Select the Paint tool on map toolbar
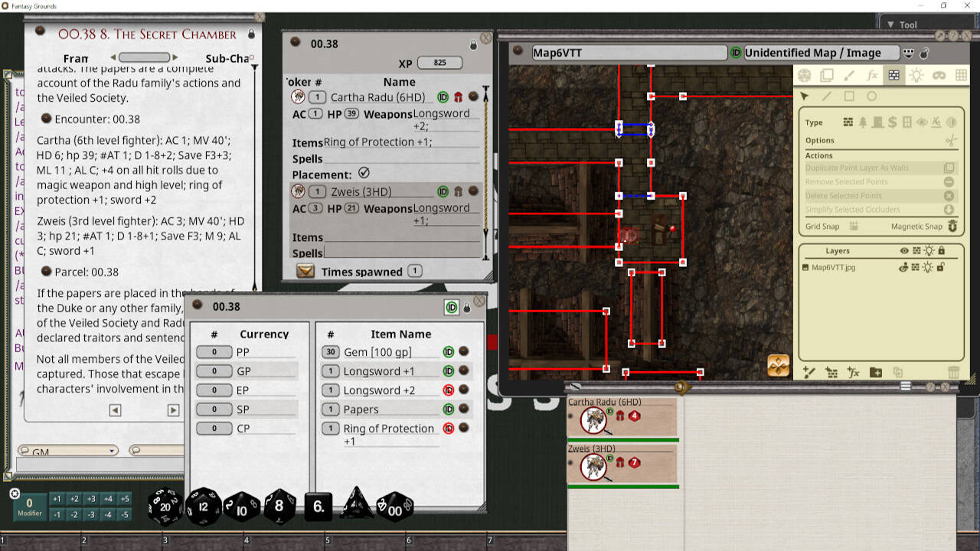The height and width of the screenshot is (551, 980). click(x=848, y=74)
